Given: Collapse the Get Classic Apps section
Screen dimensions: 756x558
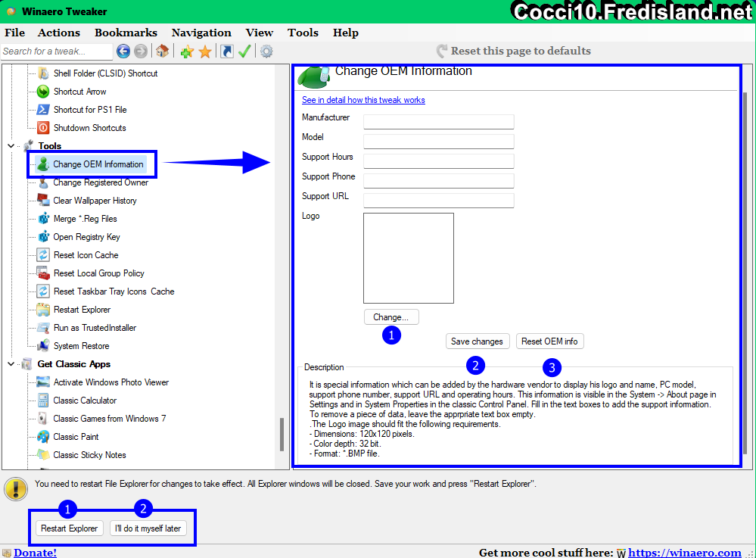Looking at the screenshot, I should pyautogui.click(x=11, y=364).
